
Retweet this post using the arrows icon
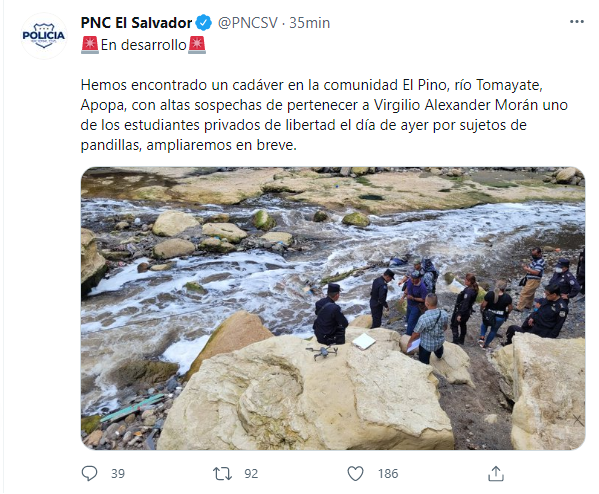[222, 474]
